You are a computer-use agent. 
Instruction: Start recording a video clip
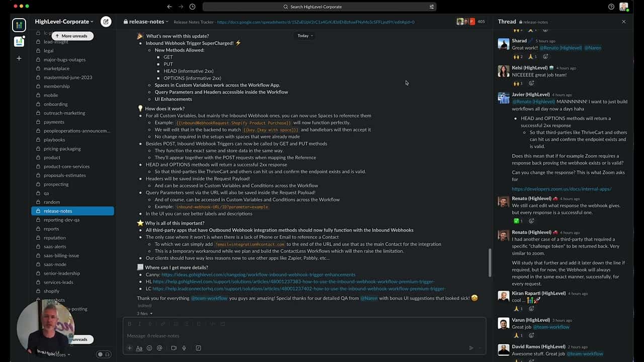(x=174, y=348)
